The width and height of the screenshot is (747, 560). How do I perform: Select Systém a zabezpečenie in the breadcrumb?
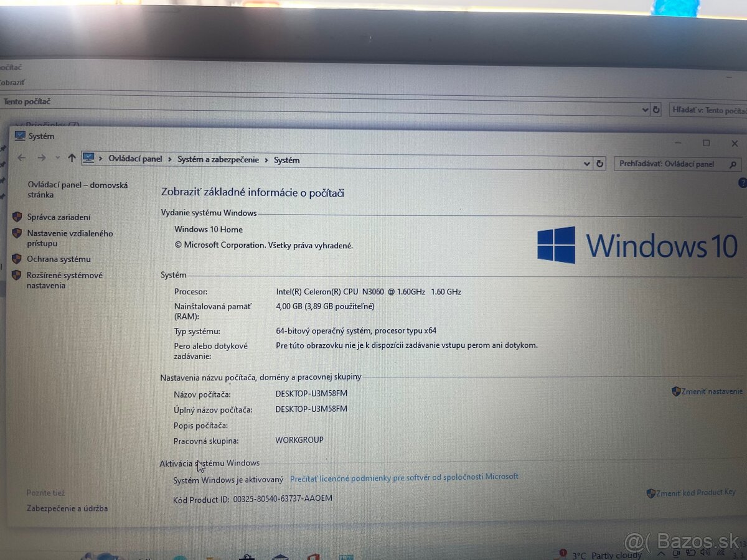point(218,159)
